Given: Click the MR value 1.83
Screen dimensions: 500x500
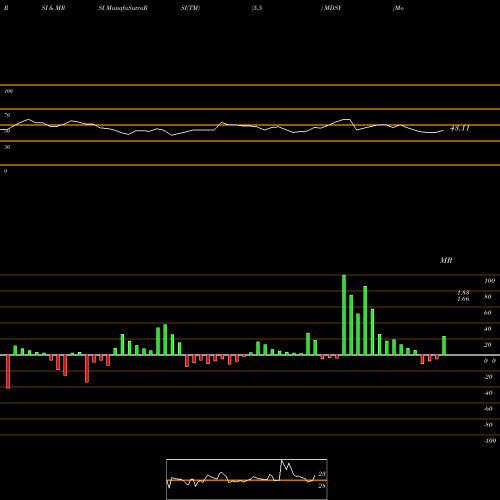Looking at the screenshot, I should [463, 293].
